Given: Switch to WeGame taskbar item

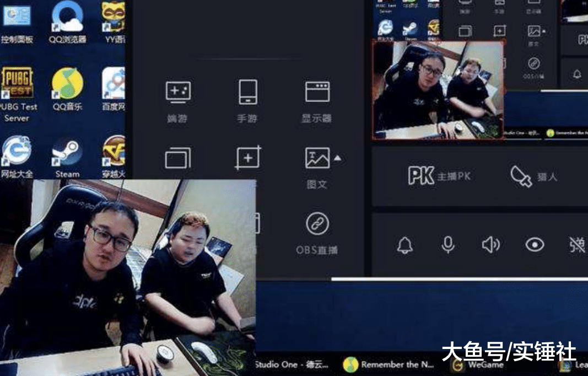Looking at the screenshot, I should click(478, 364).
